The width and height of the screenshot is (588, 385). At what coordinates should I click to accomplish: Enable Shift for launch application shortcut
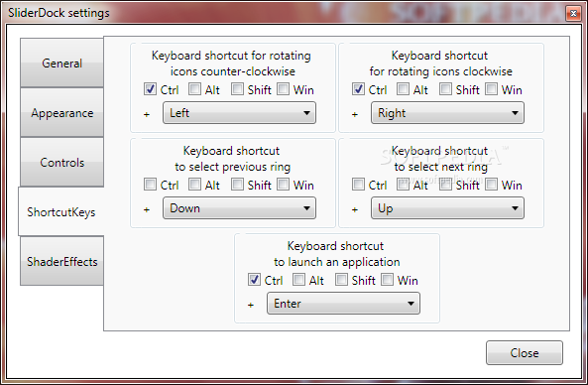[342, 280]
